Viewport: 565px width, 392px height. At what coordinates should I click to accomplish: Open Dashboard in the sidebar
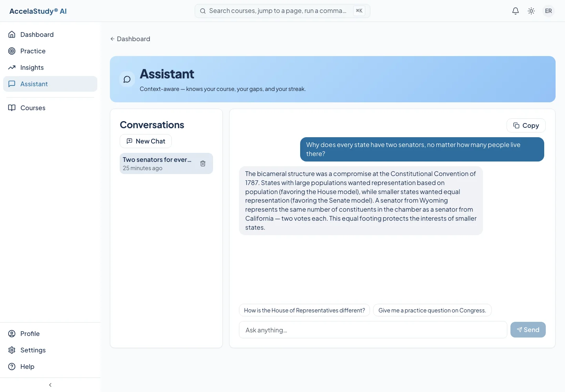pos(50,34)
